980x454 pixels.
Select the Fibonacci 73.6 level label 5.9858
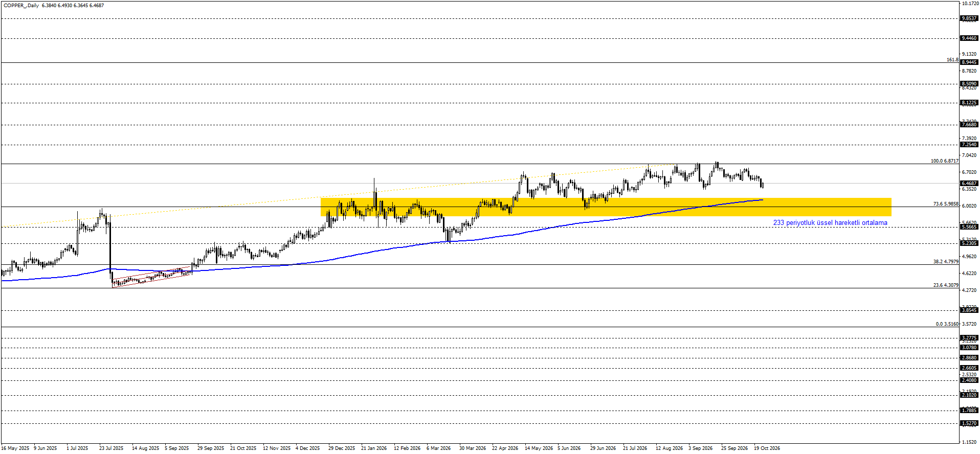click(x=946, y=204)
